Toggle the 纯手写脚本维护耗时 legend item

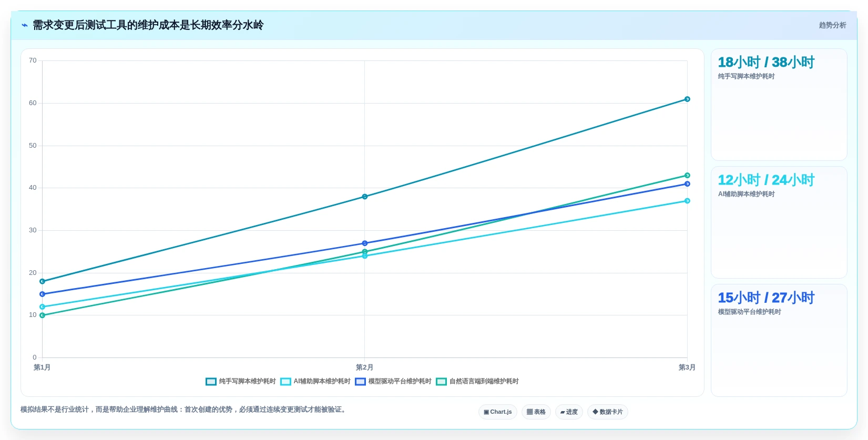point(241,382)
